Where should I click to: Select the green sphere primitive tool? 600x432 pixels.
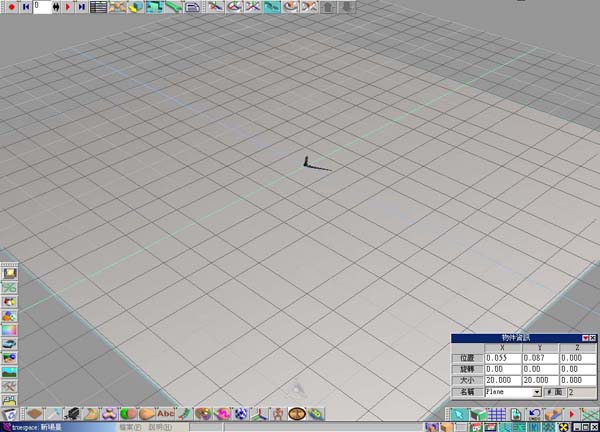tap(128, 414)
